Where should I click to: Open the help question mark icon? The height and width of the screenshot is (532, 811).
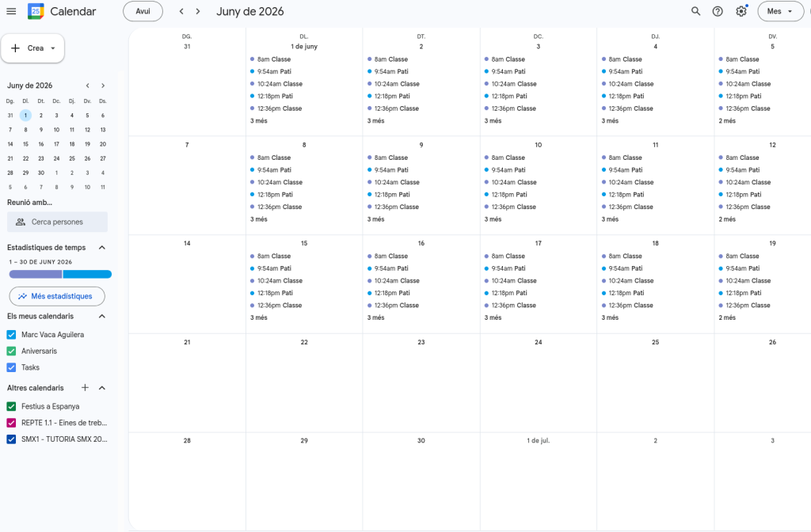718,11
